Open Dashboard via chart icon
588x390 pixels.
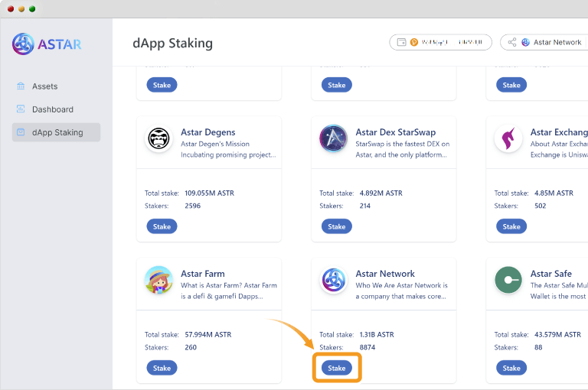(21, 109)
